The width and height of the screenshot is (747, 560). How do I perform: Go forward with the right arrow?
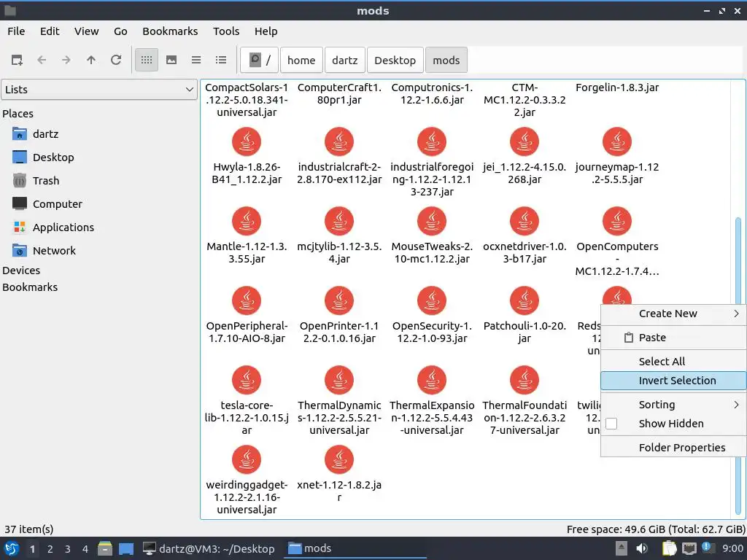[66, 60]
